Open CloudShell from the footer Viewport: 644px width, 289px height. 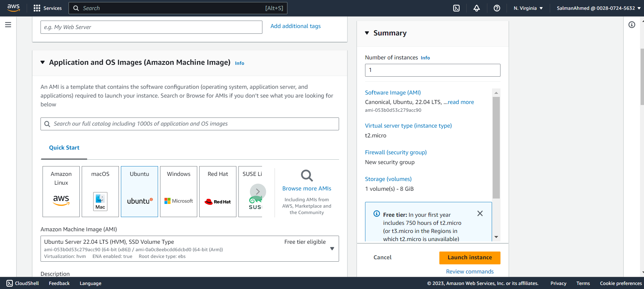tap(23, 283)
